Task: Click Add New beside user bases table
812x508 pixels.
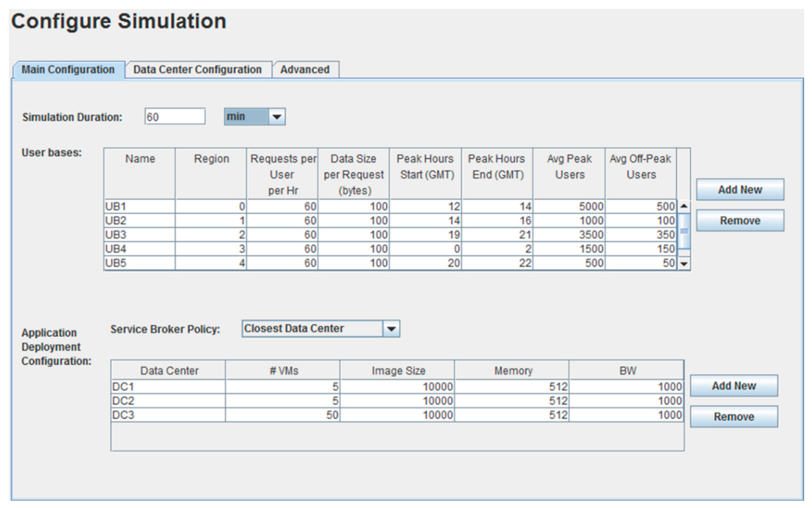Action: click(x=740, y=189)
